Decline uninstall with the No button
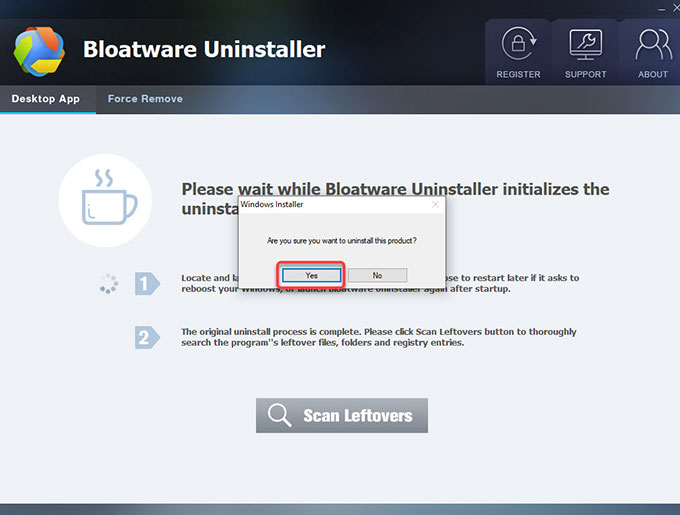The width and height of the screenshot is (680, 515). pyautogui.click(x=377, y=275)
